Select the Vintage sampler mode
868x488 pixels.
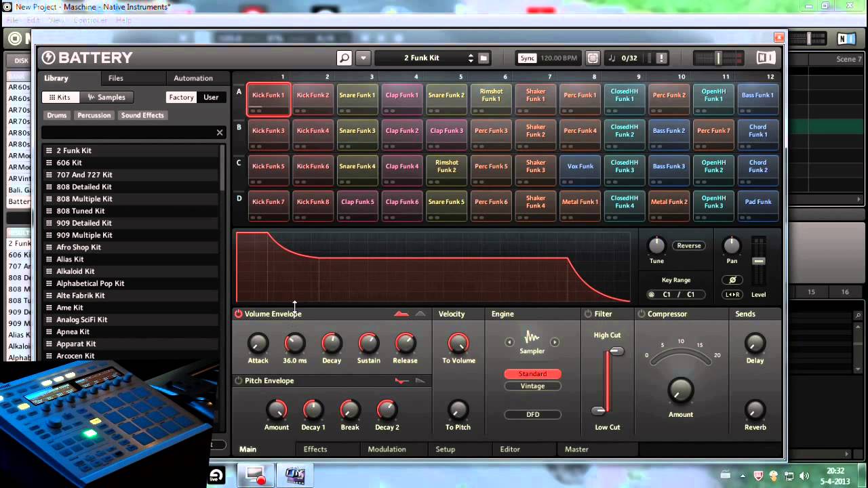[532, 386]
